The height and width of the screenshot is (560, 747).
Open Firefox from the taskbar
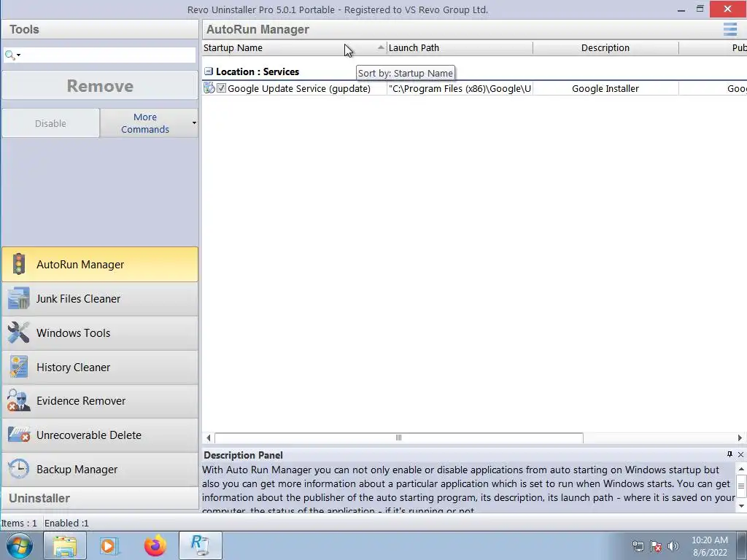tap(155, 545)
